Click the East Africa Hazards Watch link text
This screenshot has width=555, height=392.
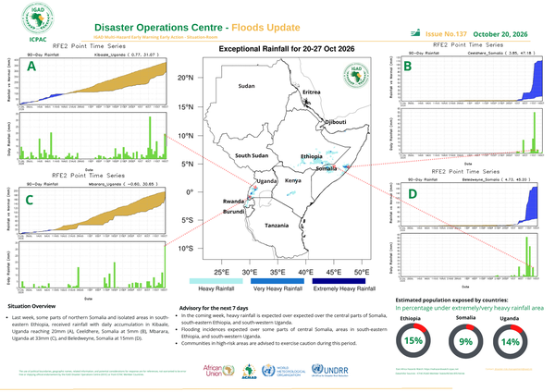[x=426, y=369]
